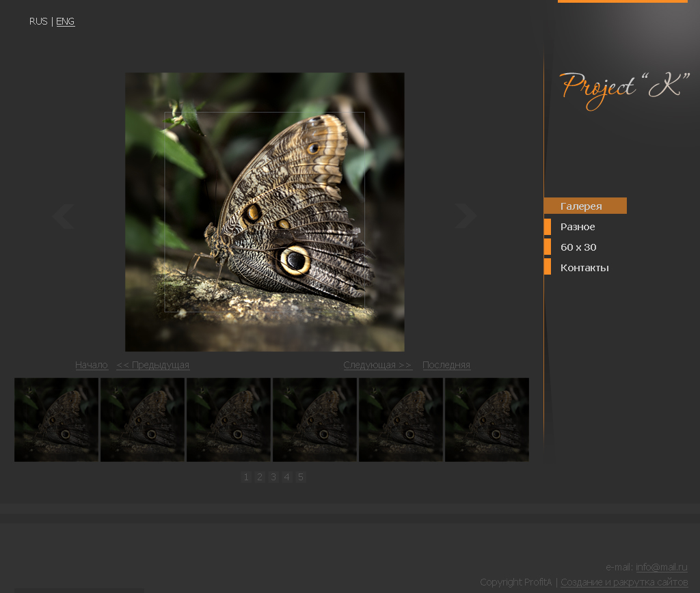
Task: Go to thumbnail page 4
Action: (x=287, y=477)
